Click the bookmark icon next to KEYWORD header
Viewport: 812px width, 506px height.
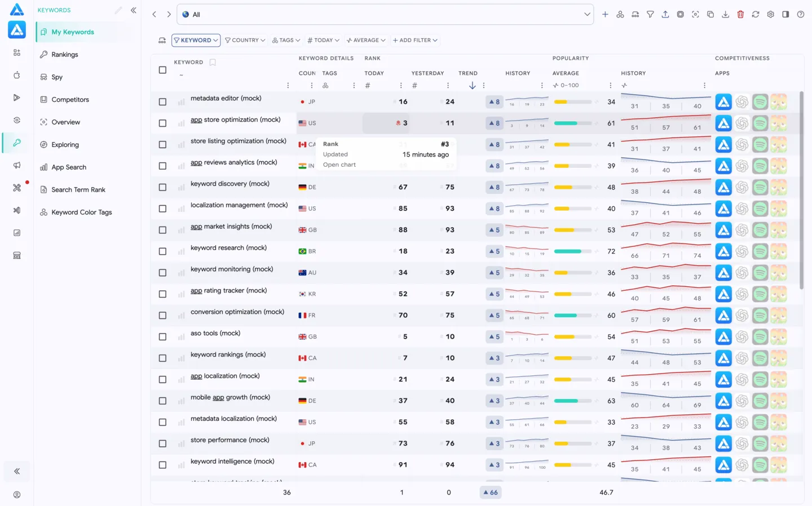click(x=213, y=63)
